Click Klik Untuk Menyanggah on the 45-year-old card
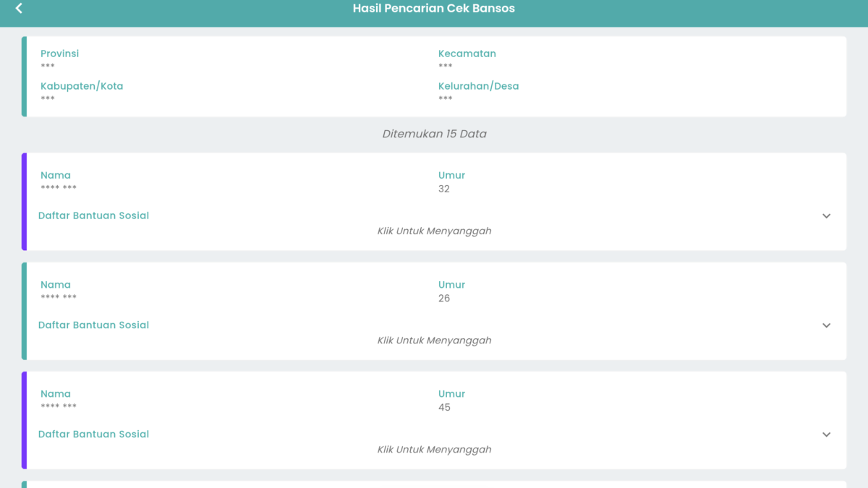 click(x=434, y=449)
